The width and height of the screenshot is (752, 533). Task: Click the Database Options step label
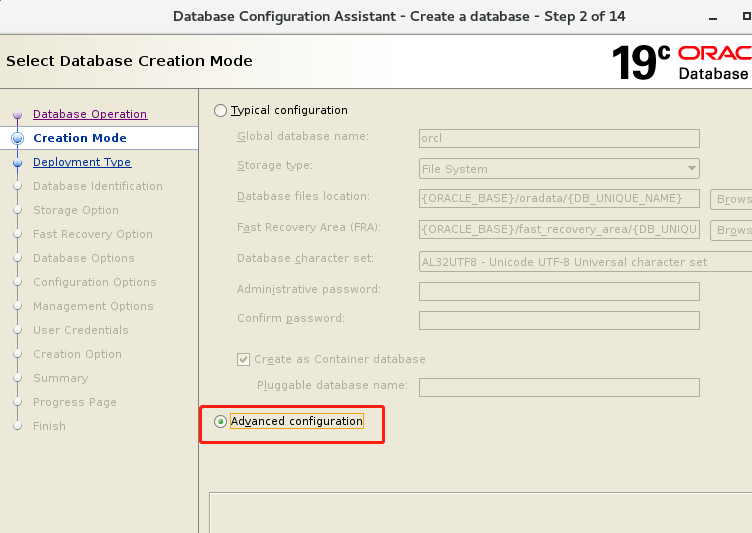click(x=84, y=258)
